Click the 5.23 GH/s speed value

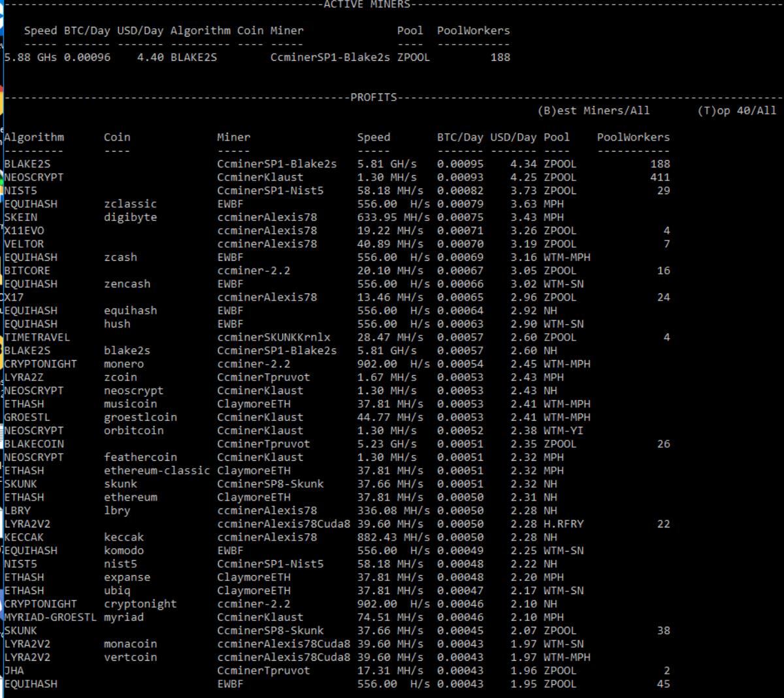[387, 444]
